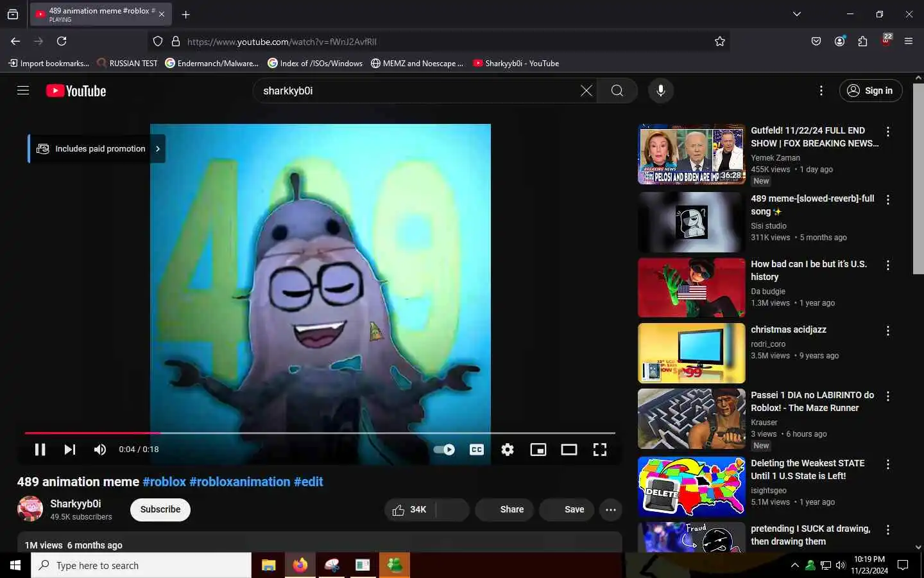Subscribe to Sharkyyb0i channel
Viewport: 924px width, 578px height.
[160, 509]
